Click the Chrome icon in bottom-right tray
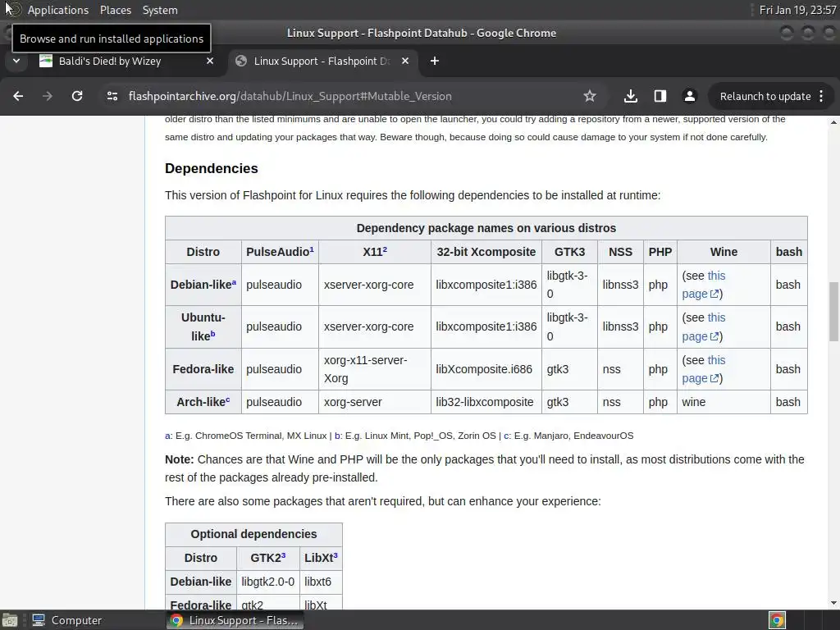The height and width of the screenshot is (630, 840). (x=777, y=620)
